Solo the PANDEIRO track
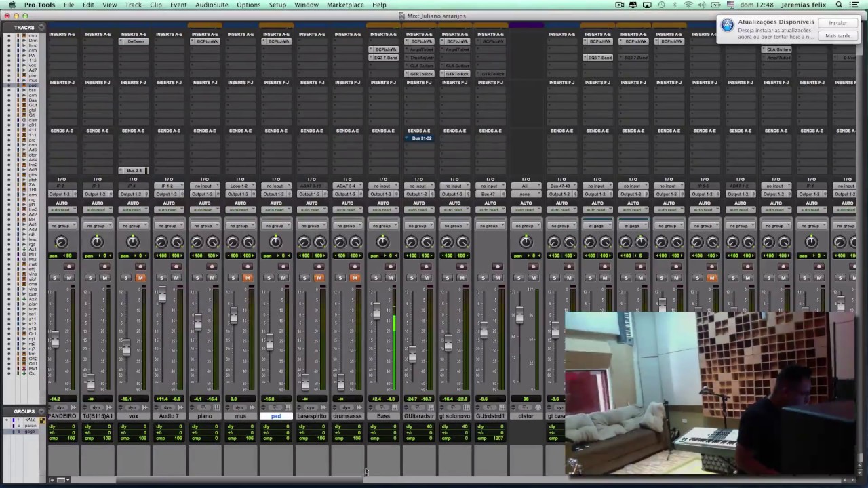The height and width of the screenshot is (488, 868). click(x=54, y=278)
